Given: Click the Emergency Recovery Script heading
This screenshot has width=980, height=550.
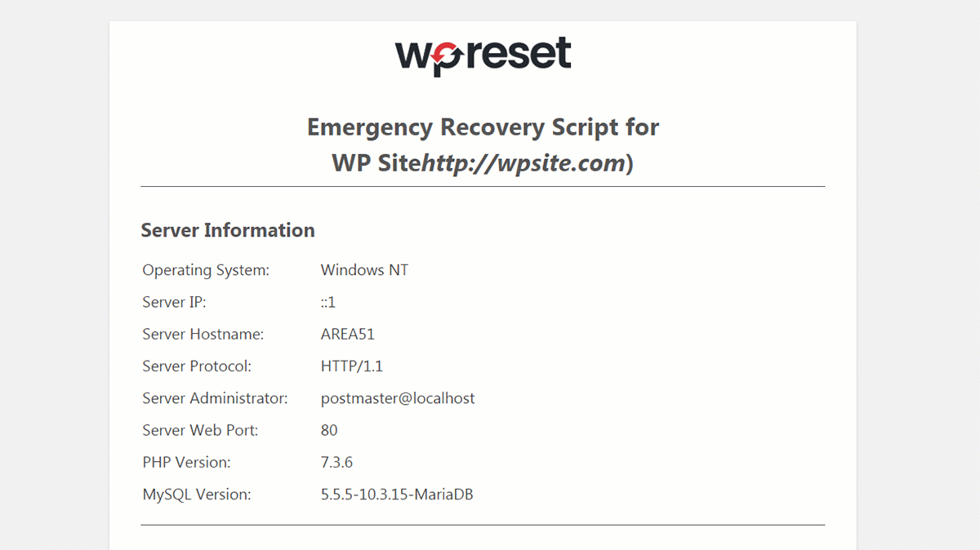Looking at the screenshot, I should (x=483, y=127).
